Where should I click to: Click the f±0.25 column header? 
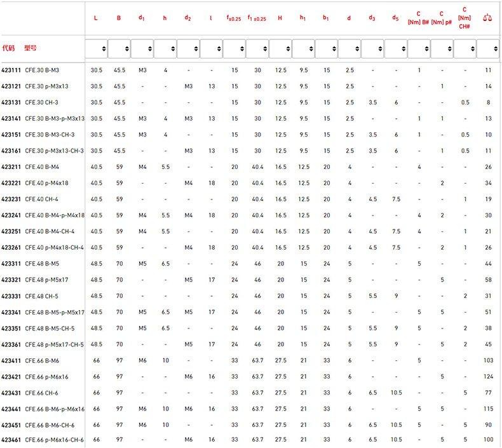pyautogui.click(x=234, y=18)
